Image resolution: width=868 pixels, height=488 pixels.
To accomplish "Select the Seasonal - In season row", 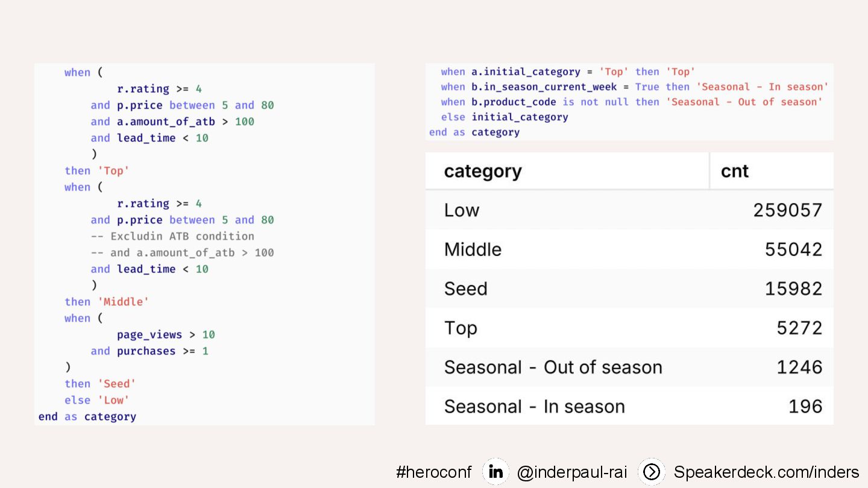I will [x=629, y=406].
